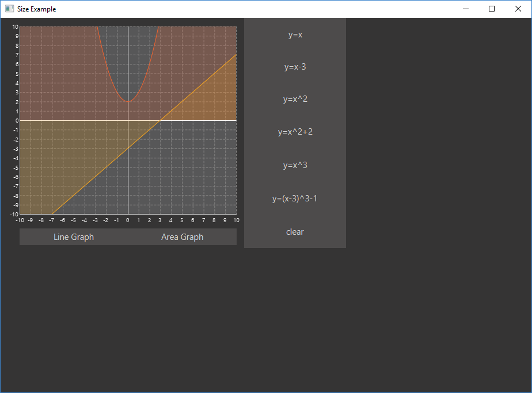532x393 pixels.
Task: Maximize the Size Example window
Action: point(492,9)
